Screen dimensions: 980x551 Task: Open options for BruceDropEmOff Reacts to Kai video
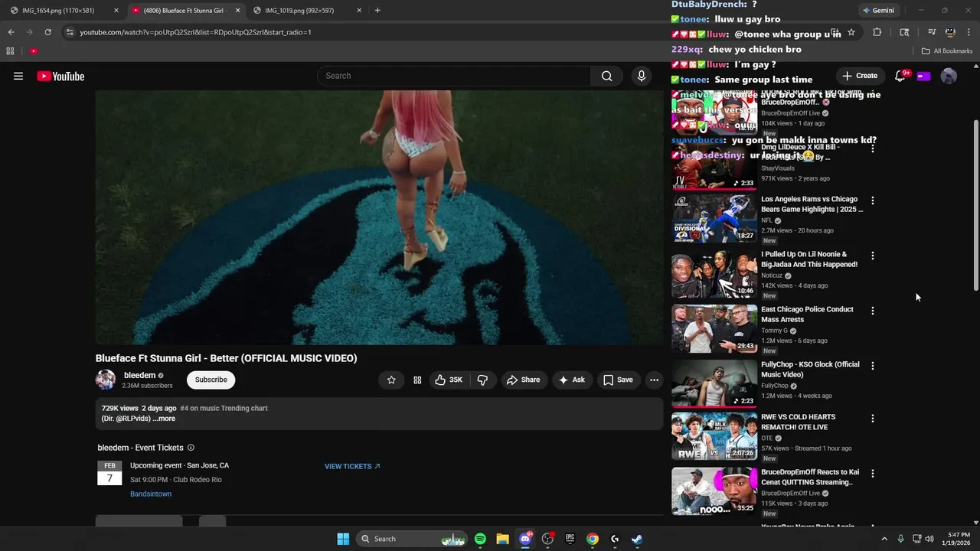[872, 474]
